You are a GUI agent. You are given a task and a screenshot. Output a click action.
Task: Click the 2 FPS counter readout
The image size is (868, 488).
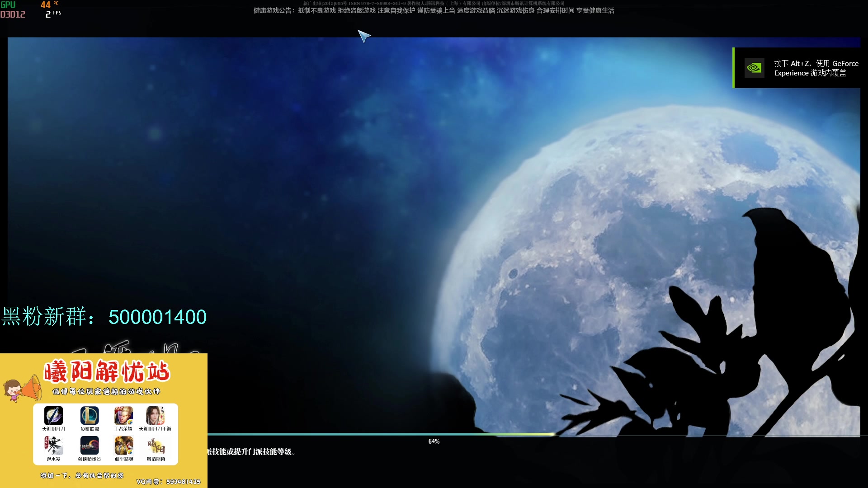coord(53,14)
